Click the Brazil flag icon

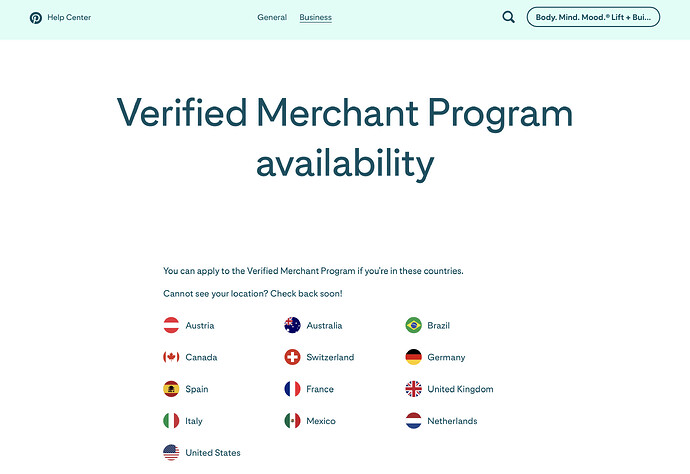click(413, 325)
